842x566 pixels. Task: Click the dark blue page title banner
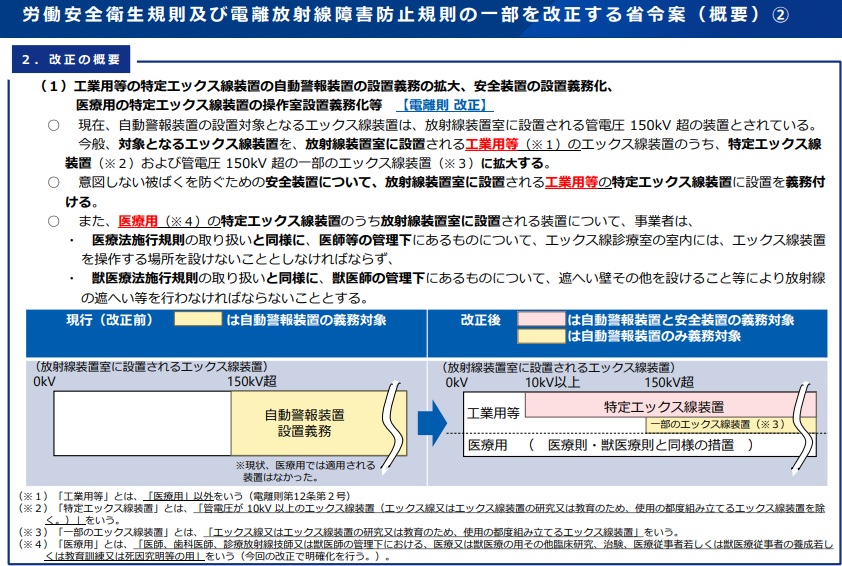coord(421,18)
